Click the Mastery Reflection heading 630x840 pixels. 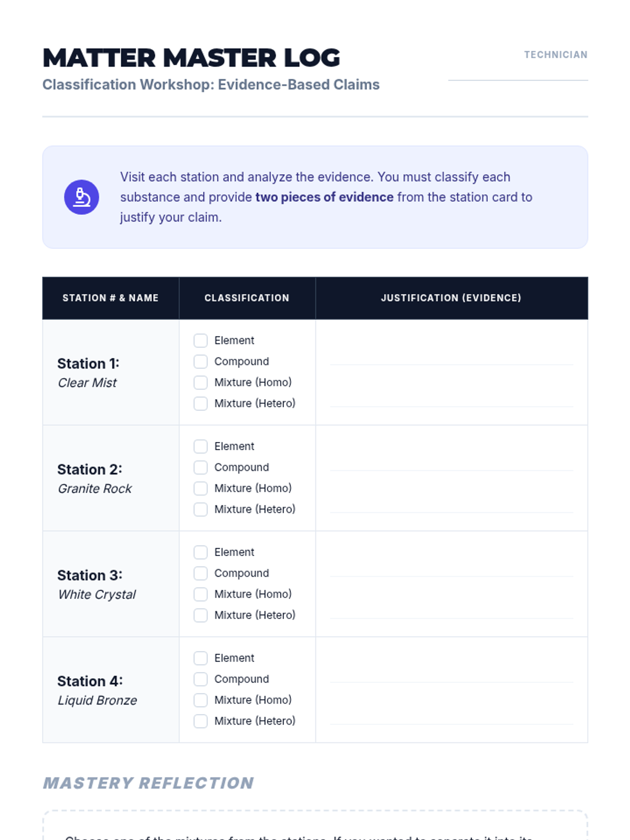pos(148,783)
